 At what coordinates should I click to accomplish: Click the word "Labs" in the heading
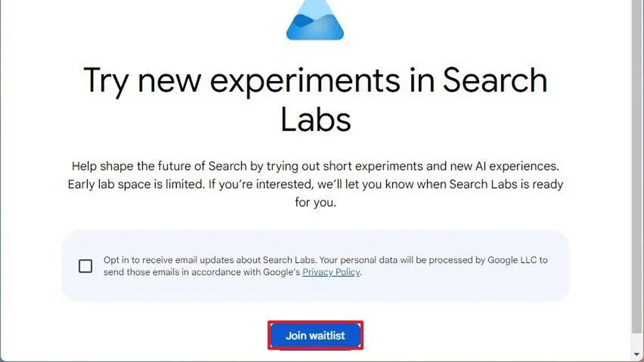tap(316, 121)
